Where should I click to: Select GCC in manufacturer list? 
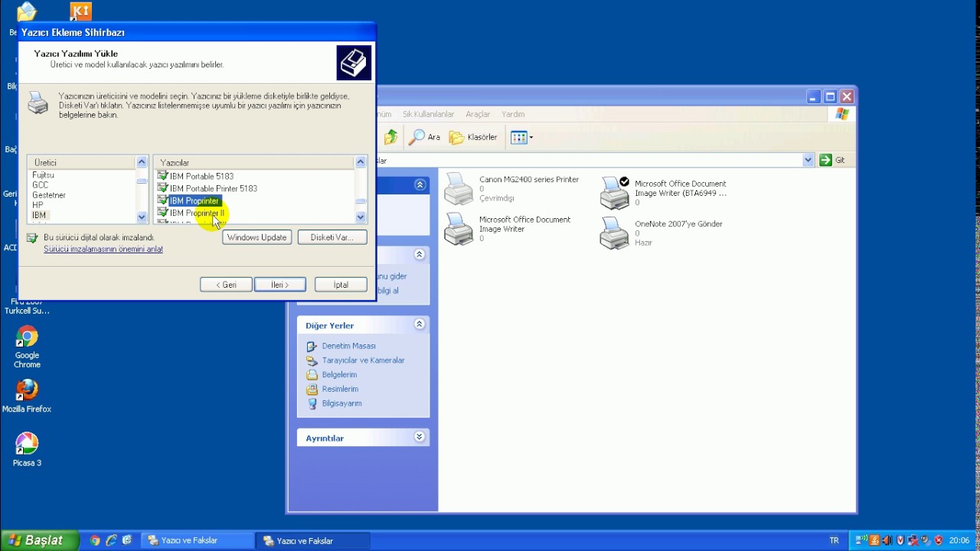[41, 185]
